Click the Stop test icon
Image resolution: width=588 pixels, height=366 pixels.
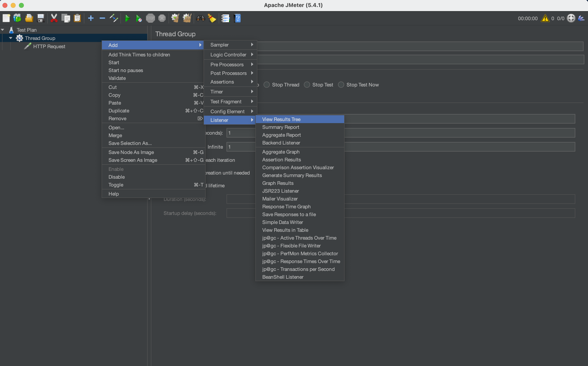(150, 18)
